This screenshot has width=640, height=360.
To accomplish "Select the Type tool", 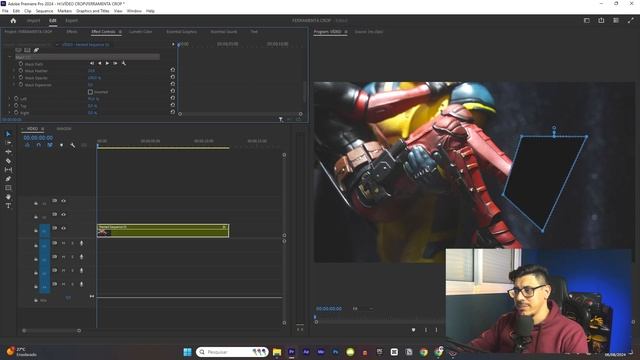I will (8, 206).
